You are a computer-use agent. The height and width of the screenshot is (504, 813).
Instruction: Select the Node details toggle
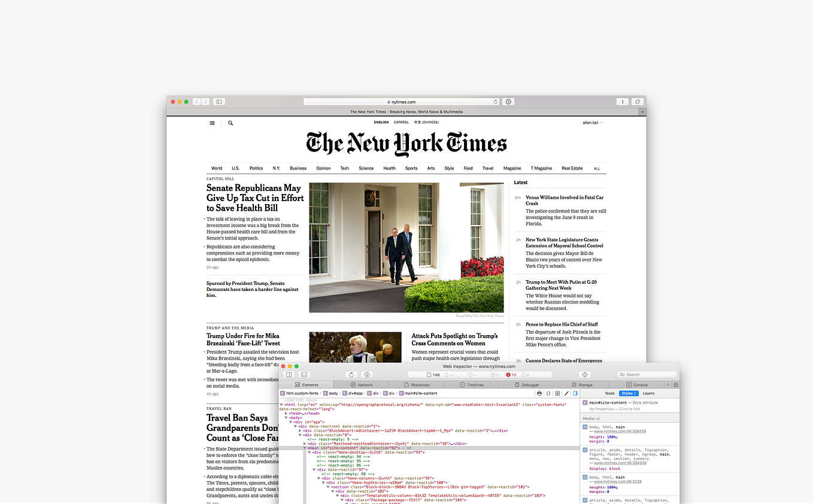tap(610, 393)
